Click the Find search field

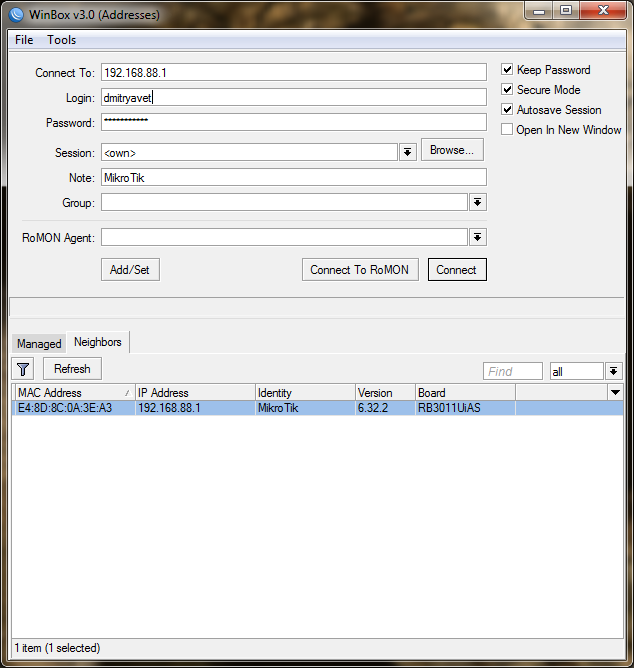[x=513, y=371]
